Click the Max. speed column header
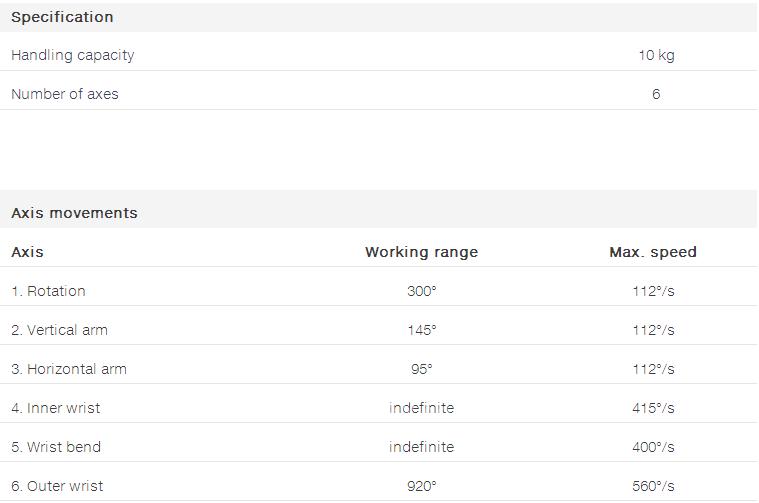The height and width of the screenshot is (503, 759). [653, 252]
